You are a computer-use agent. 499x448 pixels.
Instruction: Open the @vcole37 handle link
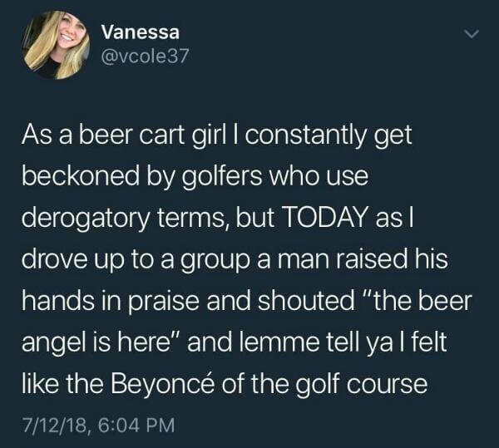tap(145, 56)
